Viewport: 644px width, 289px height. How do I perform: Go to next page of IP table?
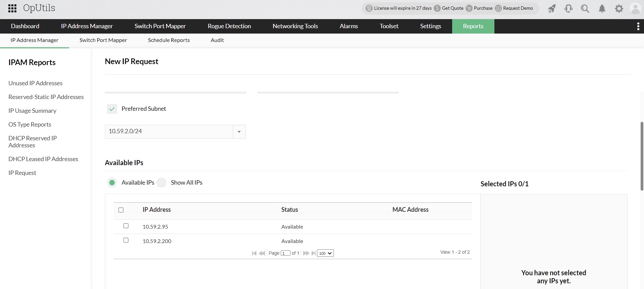[306, 253]
